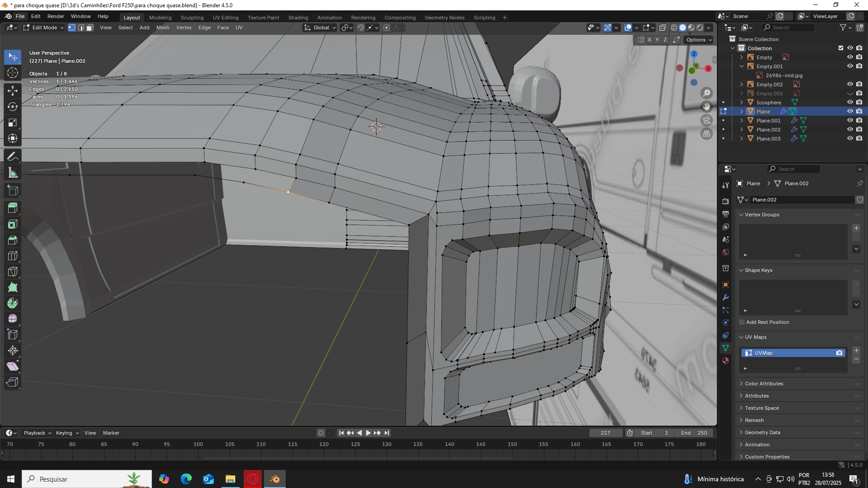Screen dimensions: 868x488
Task: Select the Extrude Region tool
Action: coord(13,208)
